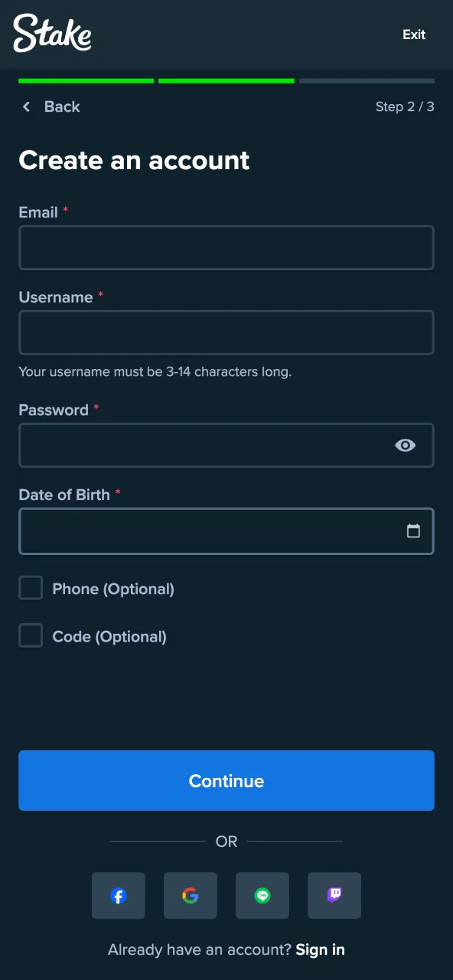The height and width of the screenshot is (980, 453).
Task: Click the Step 2 / 3 label
Action: point(404,106)
